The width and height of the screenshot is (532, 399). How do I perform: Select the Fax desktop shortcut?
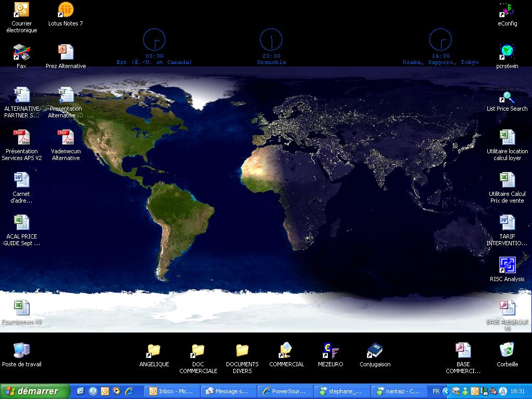(x=21, y=53)
